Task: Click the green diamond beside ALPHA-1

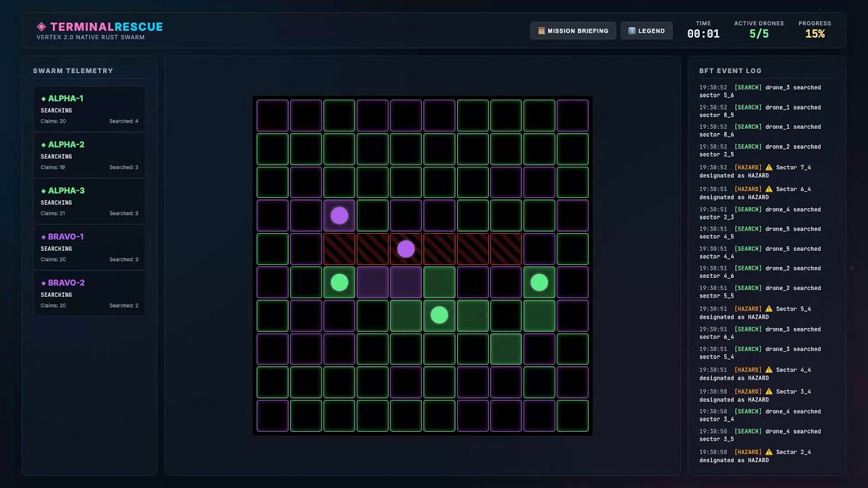Action: coord(43,99)
